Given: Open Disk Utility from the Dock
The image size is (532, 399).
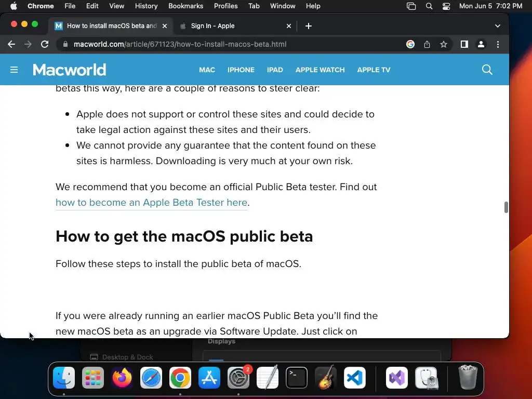Looking at the screenshot, I should pyautogui.click(x=426, y=378).
